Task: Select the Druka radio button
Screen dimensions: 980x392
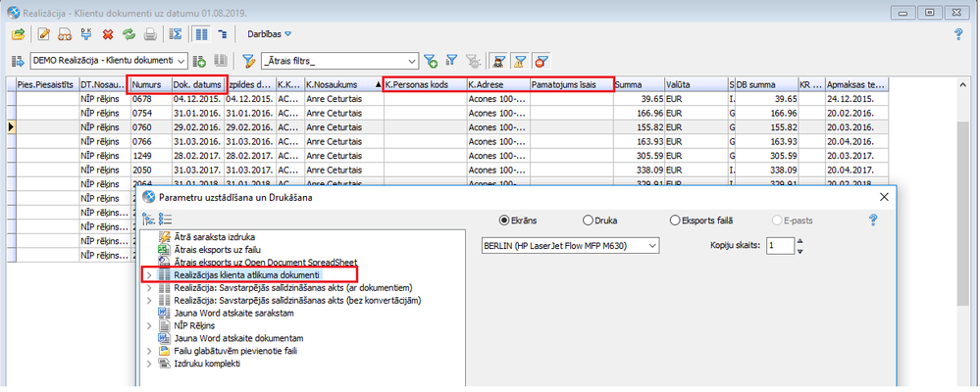Action: pyautogui.click(x=589, y=220)
